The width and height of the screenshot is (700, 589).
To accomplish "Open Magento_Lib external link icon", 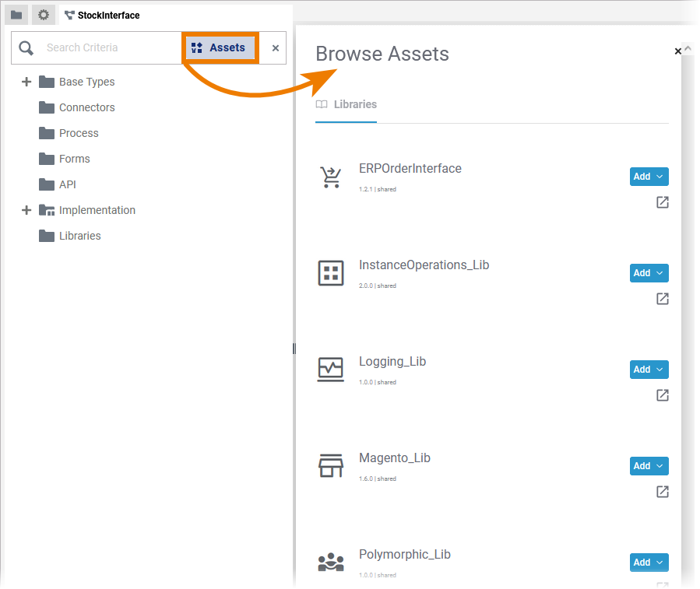I will (x=663, y=492).
